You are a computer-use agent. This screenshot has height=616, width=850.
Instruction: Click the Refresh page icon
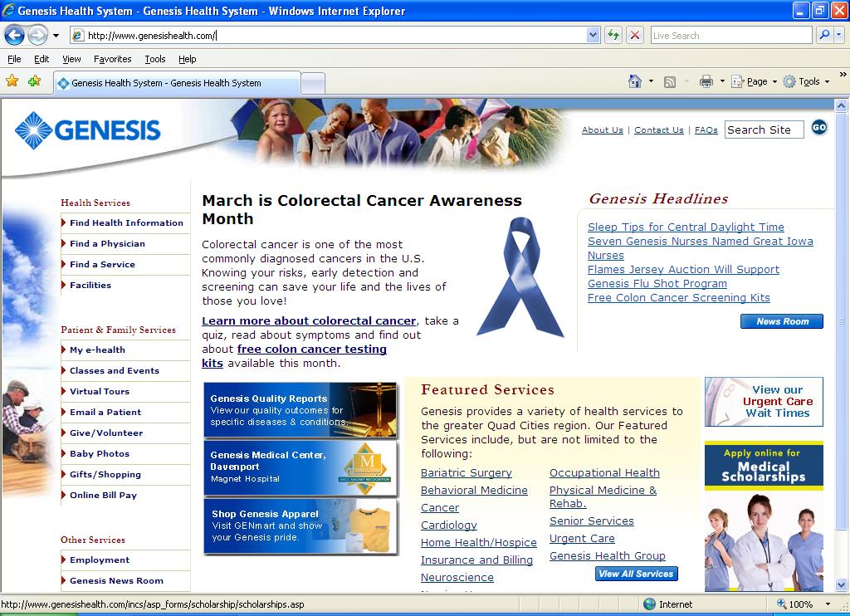(x=613, y=35)
